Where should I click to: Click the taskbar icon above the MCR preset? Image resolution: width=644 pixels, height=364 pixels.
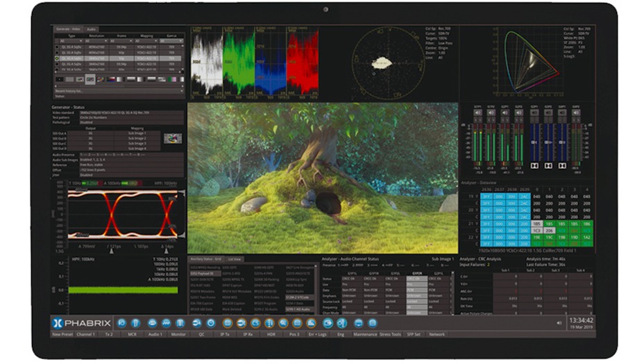(x=136, y=323)
